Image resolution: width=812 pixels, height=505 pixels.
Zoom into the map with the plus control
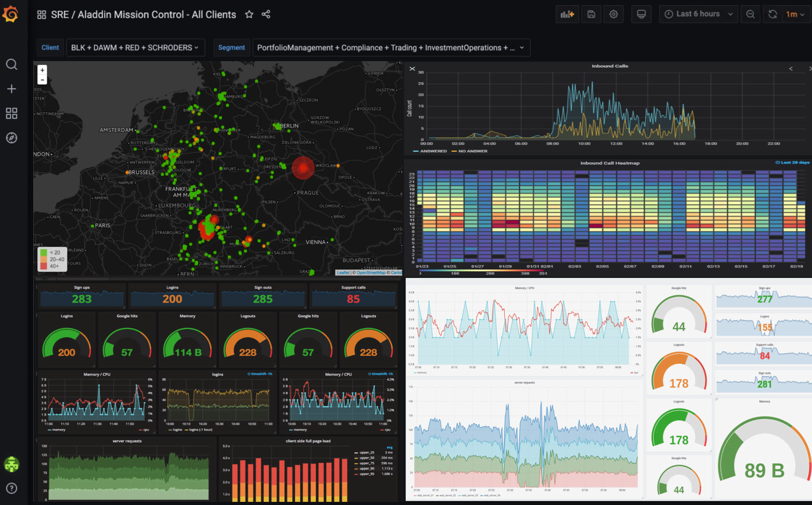coord(42,69)
